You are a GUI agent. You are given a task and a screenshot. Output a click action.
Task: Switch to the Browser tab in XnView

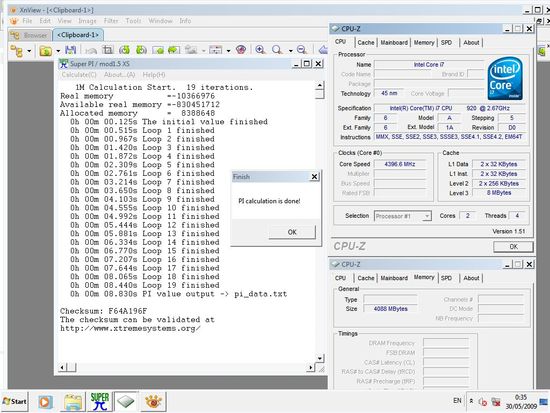29,35
